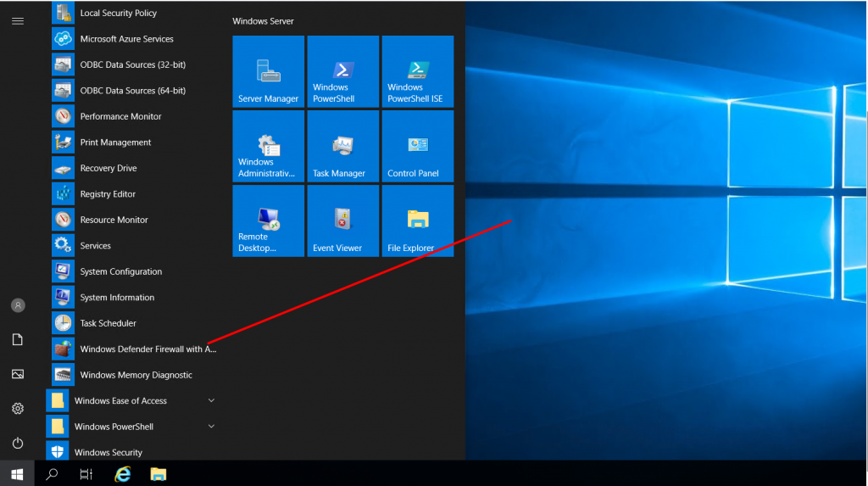Open Windows Defender Firewall icon
Image resolution: width=868 pixels, height=486 pixels.
click(x=63, y=349)
